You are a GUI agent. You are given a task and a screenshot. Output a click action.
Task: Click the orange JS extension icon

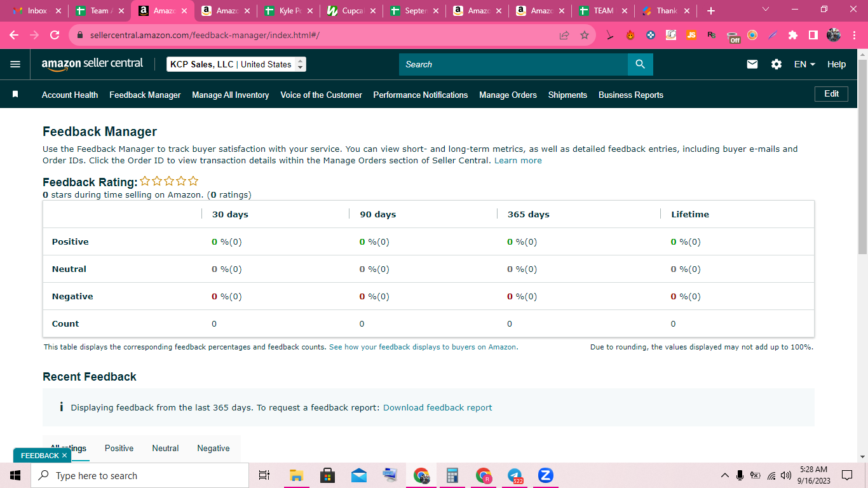tap(691, 36)
